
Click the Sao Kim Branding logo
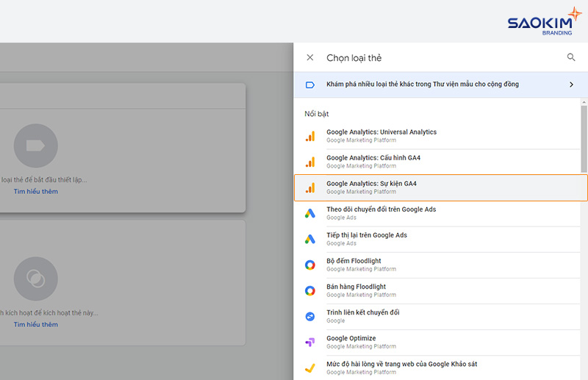544,21
